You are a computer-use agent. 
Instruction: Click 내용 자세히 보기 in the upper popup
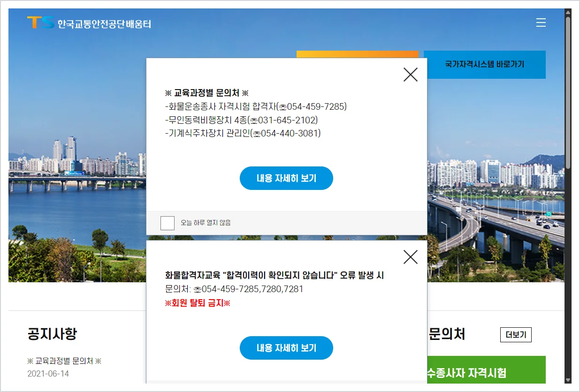click(x=286, y=178)
